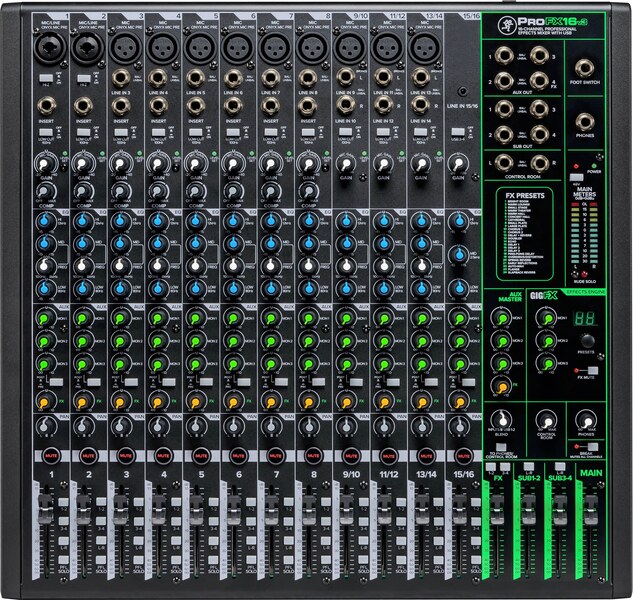Toggle MUTE on channel 9/10

[x=351, y=455]
